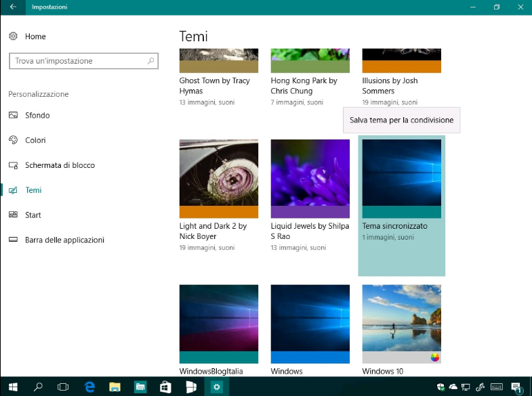This screenshot has height=396, width=532.
Task: Open Schermata di blocco page
Action: (60, 165)
